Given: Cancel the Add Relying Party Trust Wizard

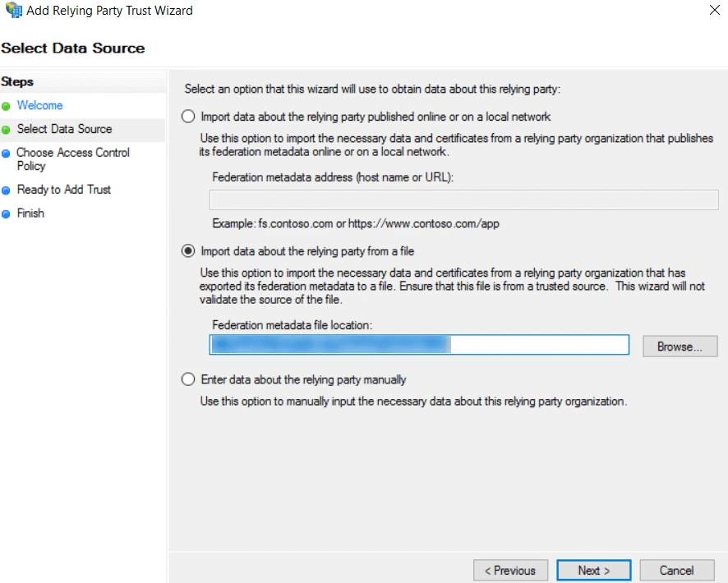Looking at the screenshot, I should pos(676,570).
